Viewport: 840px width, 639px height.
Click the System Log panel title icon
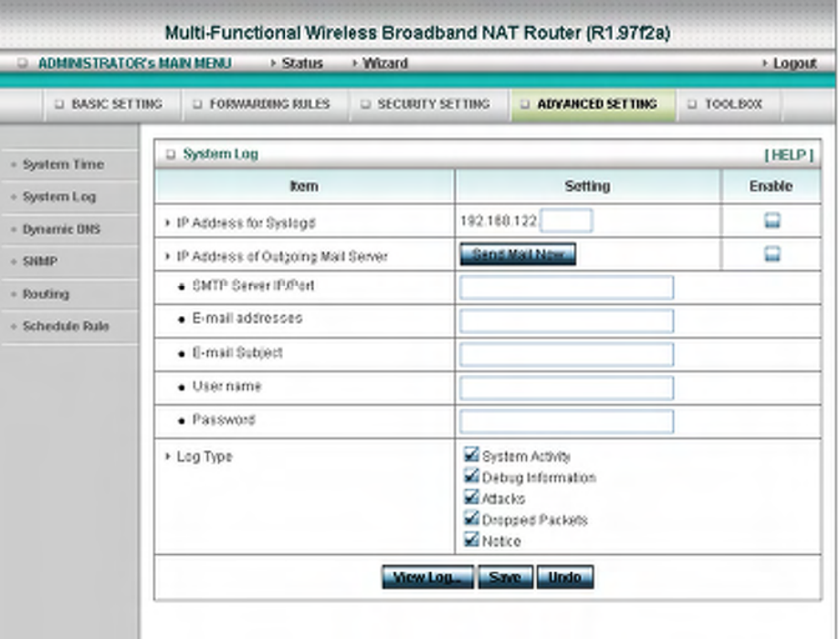(x=171, y=154)
